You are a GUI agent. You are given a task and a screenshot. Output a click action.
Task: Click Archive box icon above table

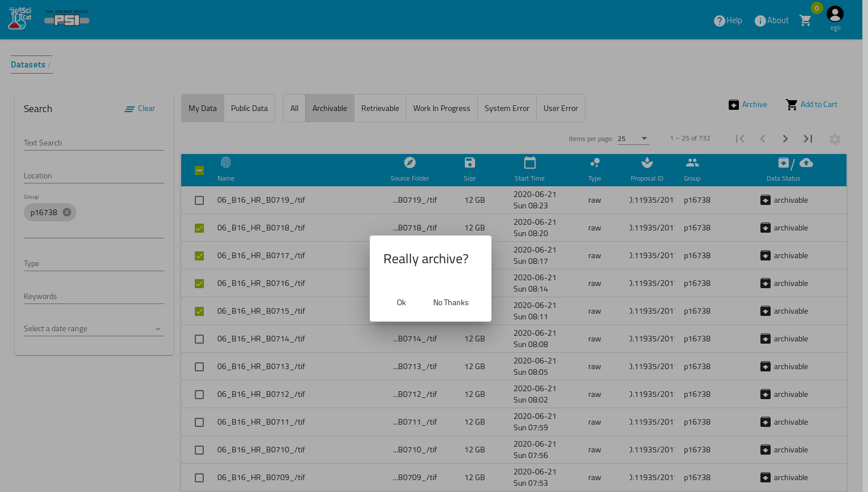click(734, 105)
